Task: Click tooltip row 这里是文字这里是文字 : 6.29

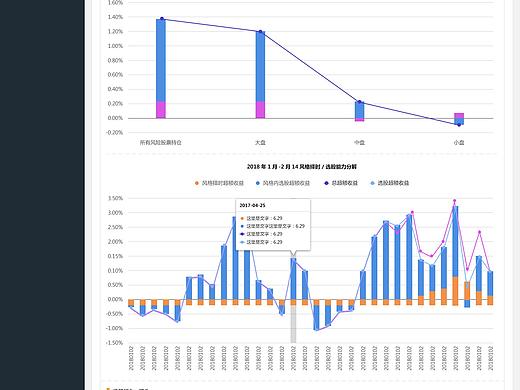Action: [272, 226]
